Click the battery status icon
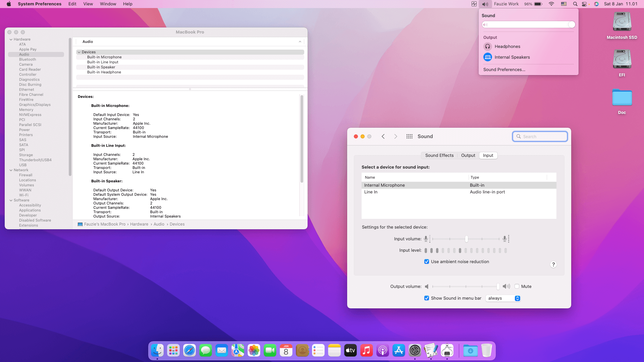The image size is (644, 362). point(538,4)
